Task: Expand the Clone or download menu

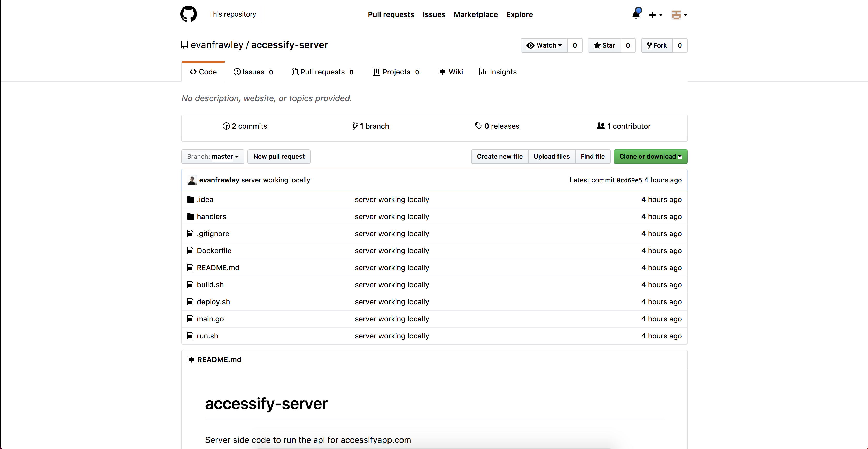Action: click(x=650, y=156)
